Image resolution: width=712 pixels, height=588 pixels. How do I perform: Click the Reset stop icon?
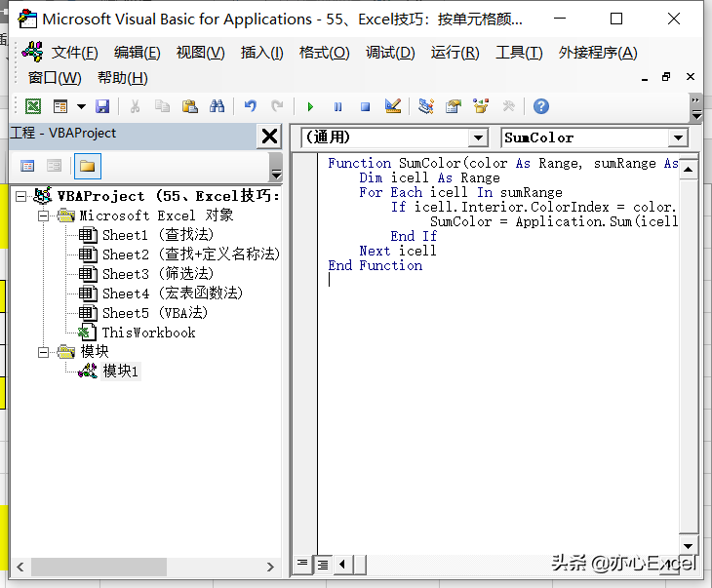(365, 106)
